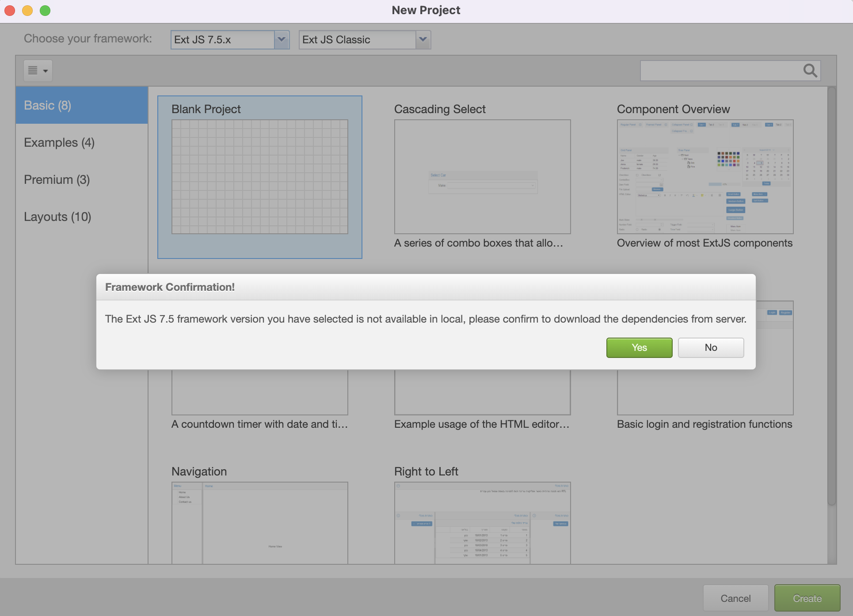
Task: Click 'A series of combo boxes that allo…' description
Action: [479, 243]
